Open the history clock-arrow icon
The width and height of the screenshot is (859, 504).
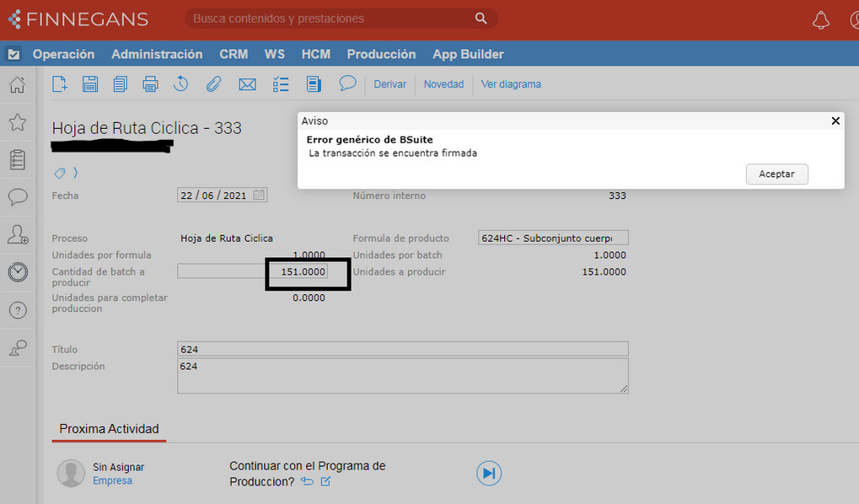point(180,84)
